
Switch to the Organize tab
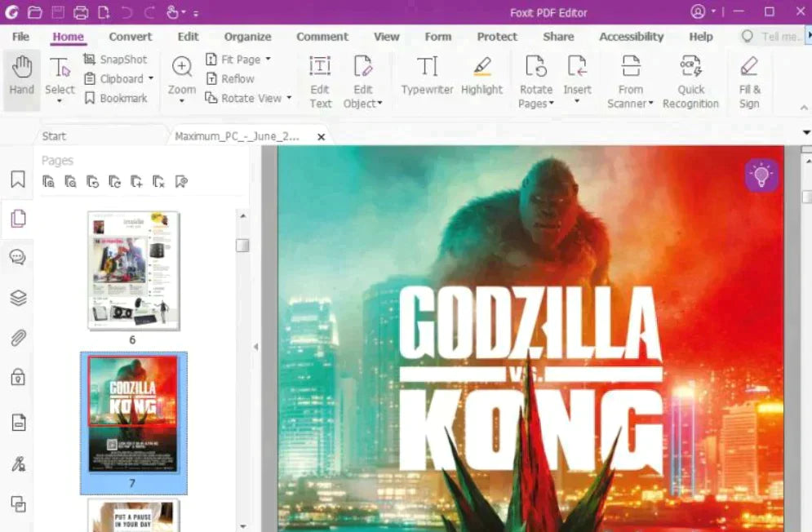coord(247,37)
